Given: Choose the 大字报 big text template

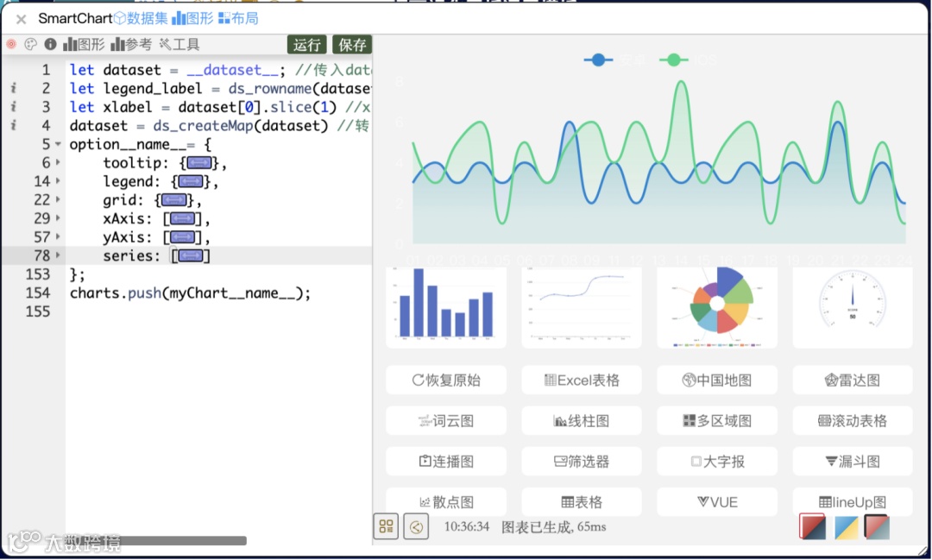Looking at the screenshot, I should click(x=717, y=462).
